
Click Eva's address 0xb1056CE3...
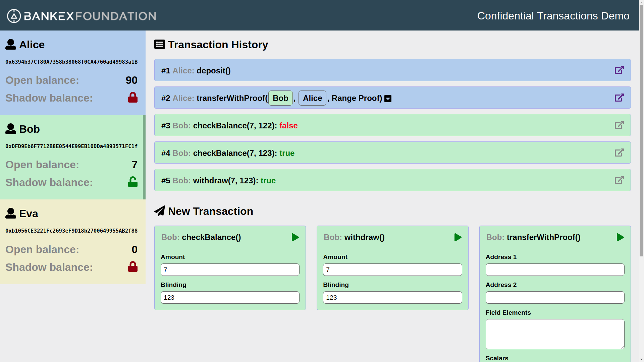click(71, 231)
